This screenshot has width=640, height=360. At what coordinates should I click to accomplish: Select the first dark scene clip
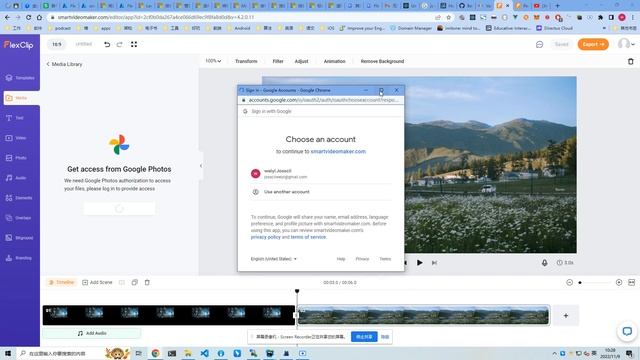tap(169, 315)
